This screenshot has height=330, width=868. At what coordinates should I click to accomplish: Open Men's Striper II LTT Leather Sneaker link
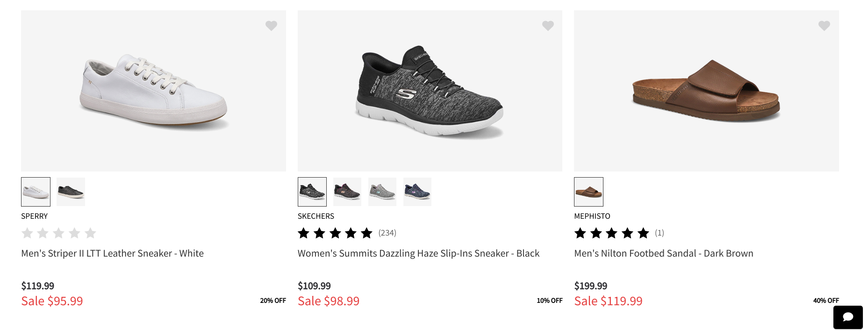[x=112, y=253]
